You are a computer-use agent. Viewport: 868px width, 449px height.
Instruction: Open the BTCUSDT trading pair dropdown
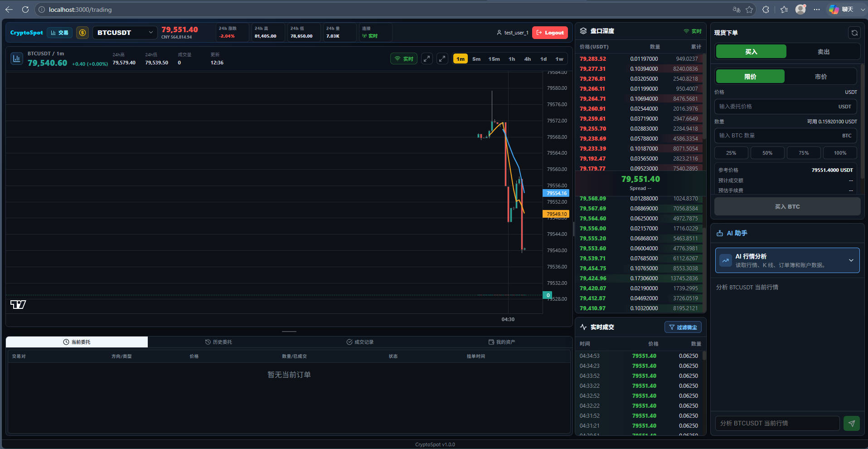click(x=125, y=33)
